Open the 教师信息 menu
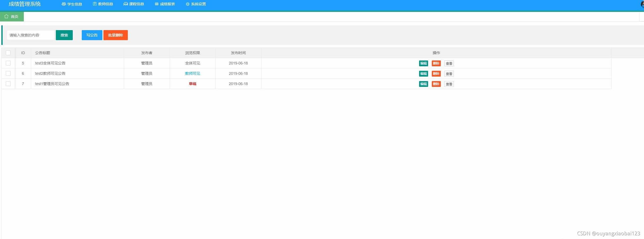 coord(103,4)
